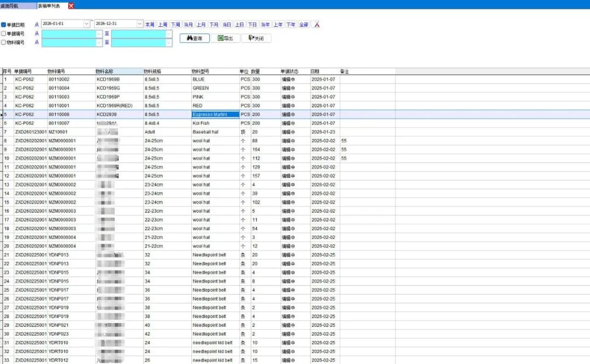The width and height of the screenshot is (590, 364).
Task: Click the 'YDNP023' material number cell
Action: (x=71, y=334)
